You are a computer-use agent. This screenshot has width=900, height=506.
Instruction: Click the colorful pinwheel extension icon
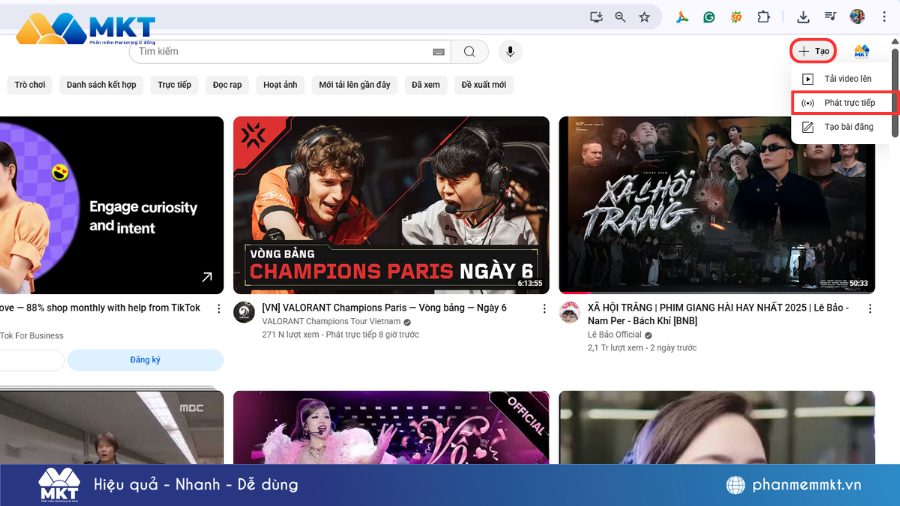[x=682, y=17]
